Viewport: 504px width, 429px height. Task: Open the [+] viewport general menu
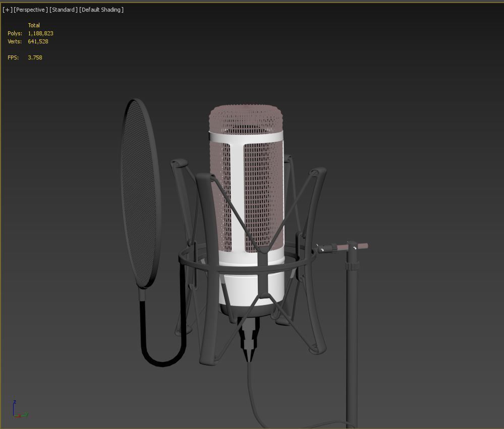(8, 10)
